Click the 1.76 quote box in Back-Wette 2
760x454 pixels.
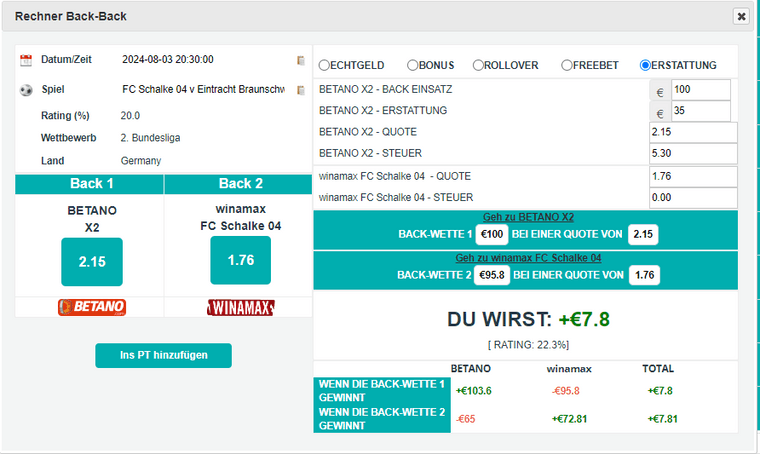tap(645, 275)
